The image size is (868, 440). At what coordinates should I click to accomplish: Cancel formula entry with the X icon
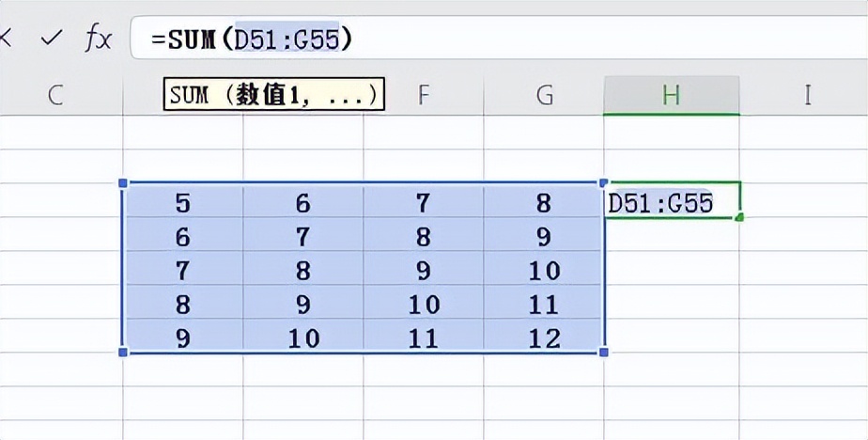point(5,38)
